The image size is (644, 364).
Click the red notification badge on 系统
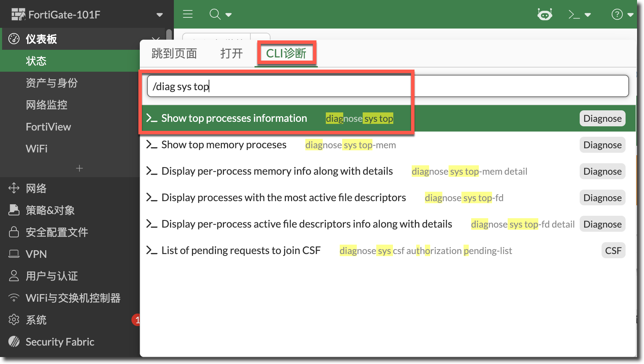[136, 320]
